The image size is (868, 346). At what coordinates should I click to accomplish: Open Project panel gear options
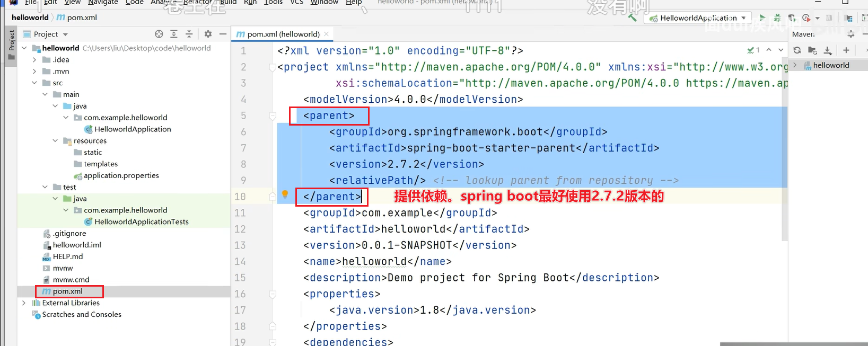pos(208,34)
